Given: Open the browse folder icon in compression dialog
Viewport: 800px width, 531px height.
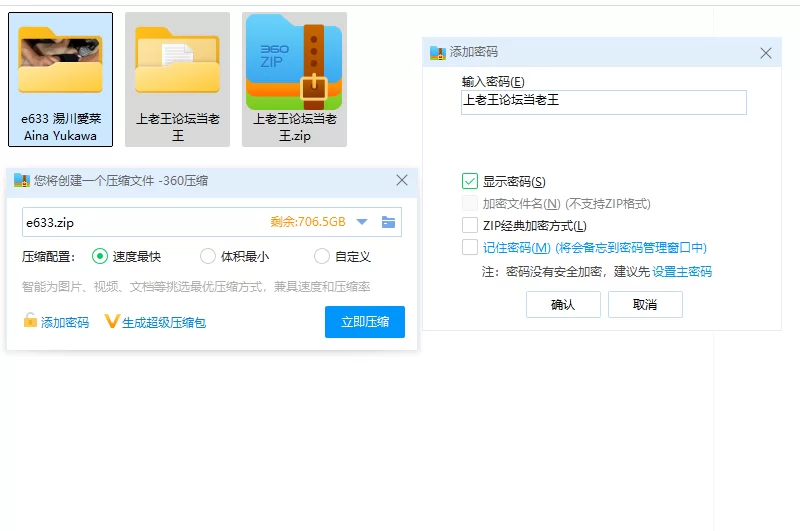Looking at the screenshot, I should (x=388, y=222).
